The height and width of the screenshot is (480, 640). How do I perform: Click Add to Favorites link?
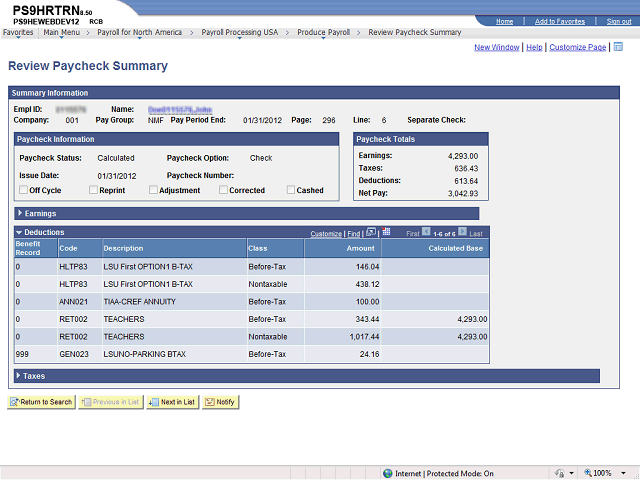[x=560, y=21]
